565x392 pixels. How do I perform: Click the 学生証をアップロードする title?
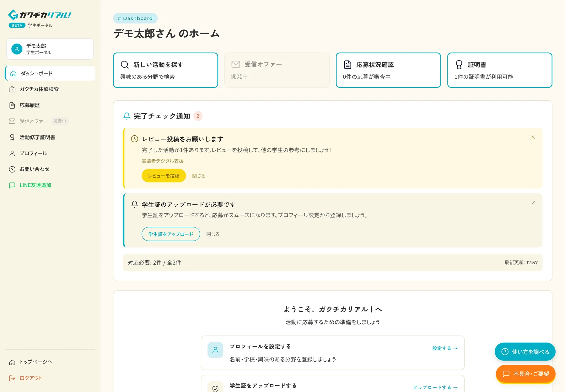click(263, 386)
